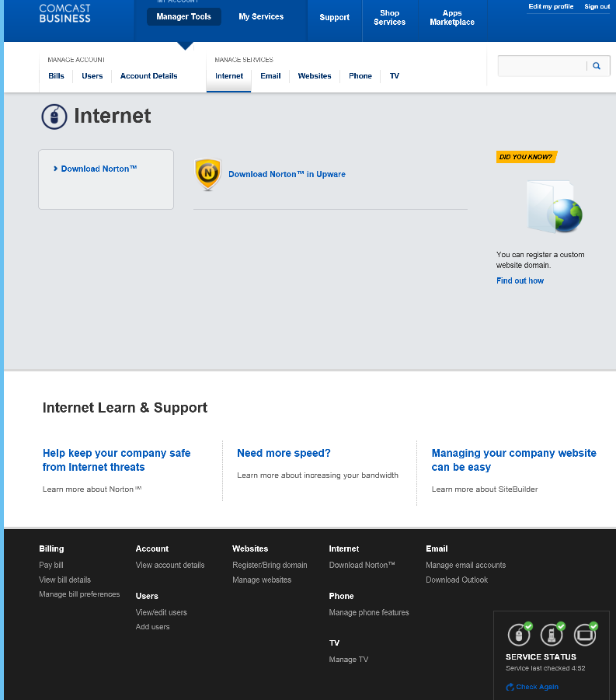Focus the search input field
This screenshot has width=616, height=700.
click(x=542, y=66)
